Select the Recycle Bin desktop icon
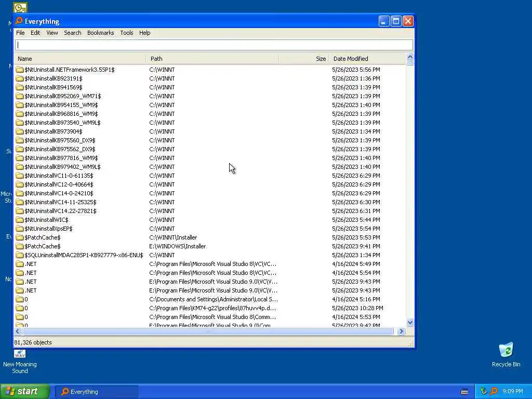Image resolution: width=532 pixels, height=399 pixels. point(506,355)
